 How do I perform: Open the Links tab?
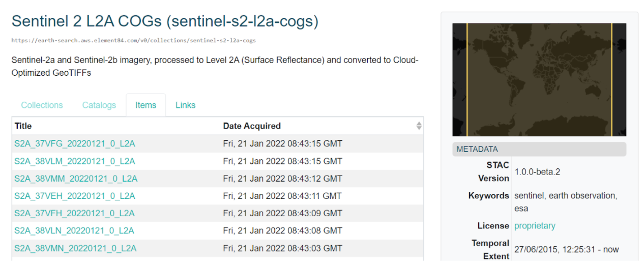pyautogui.click(x=185, y=105)
